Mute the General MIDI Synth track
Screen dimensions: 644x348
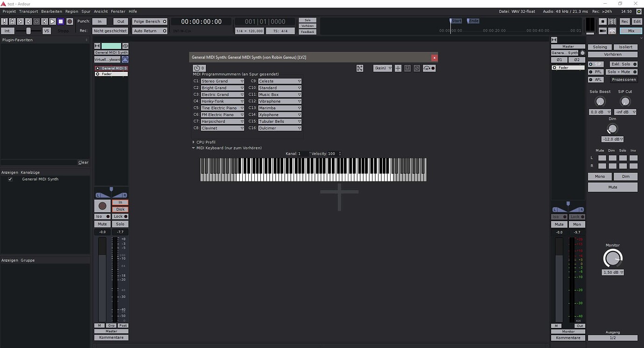(x=102, y=224)
